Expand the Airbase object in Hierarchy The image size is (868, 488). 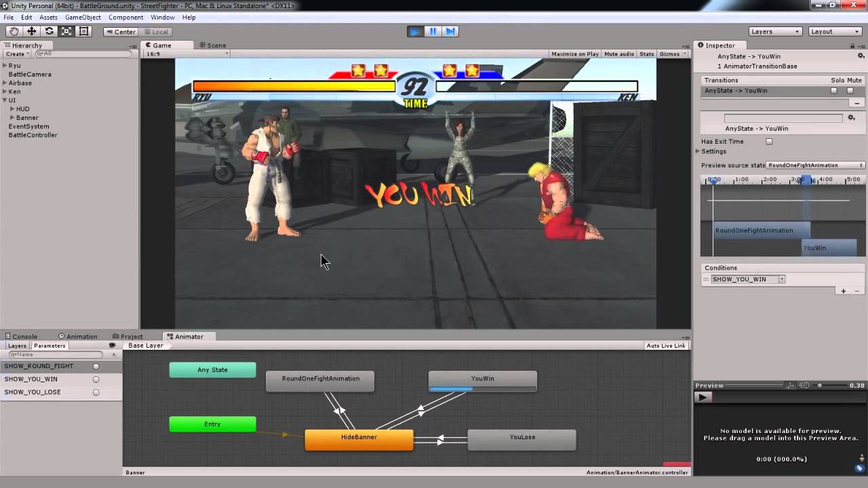coord(5,83)
